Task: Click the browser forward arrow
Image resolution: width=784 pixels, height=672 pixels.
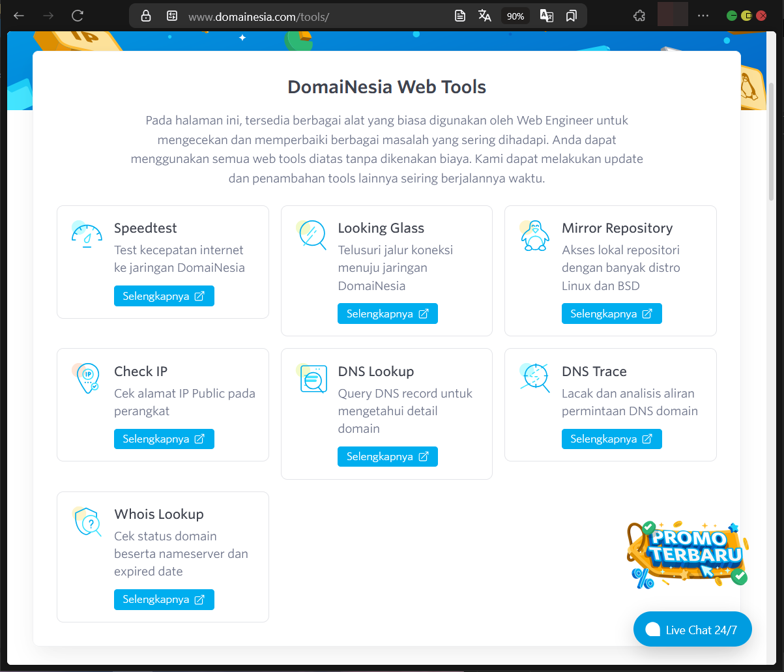Action: (x=48, y=16)
